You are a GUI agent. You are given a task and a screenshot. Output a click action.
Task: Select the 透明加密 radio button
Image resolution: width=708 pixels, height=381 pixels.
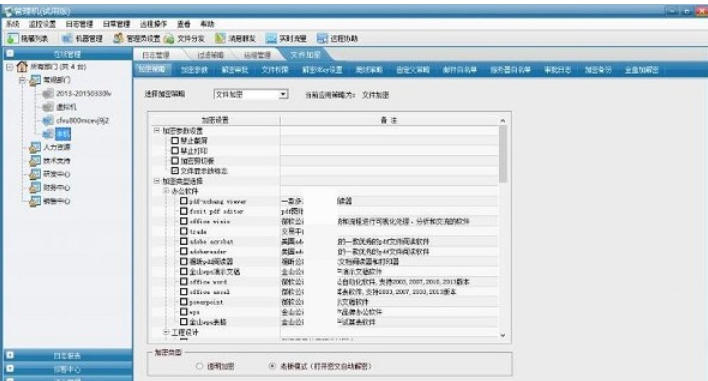point(200,366)
